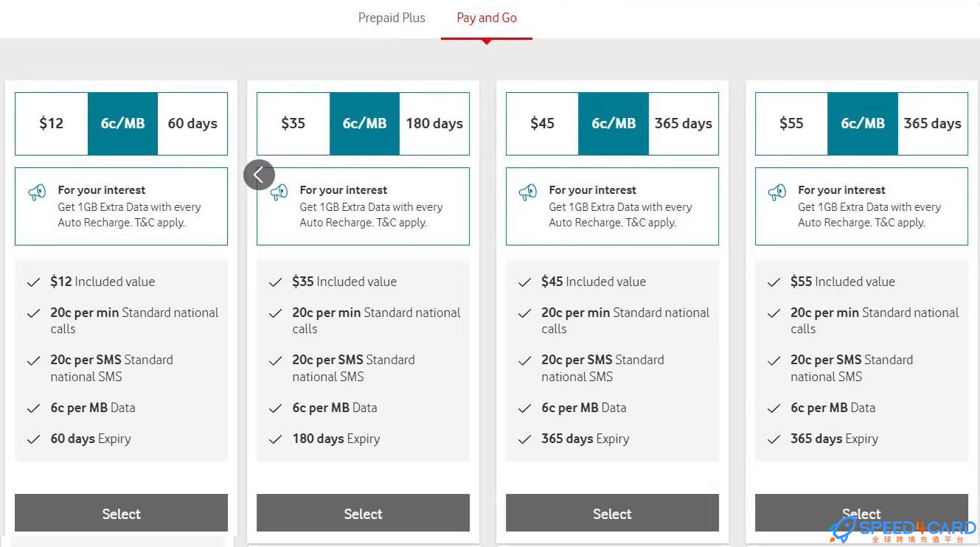Click the megaphone icon on the $55 plan
Image resolution: width=980 pixels, height=547 pixels.
point(776,191)
